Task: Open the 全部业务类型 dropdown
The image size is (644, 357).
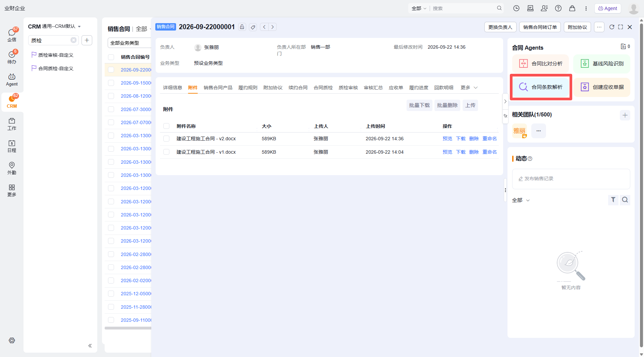Action: (129, 43)
